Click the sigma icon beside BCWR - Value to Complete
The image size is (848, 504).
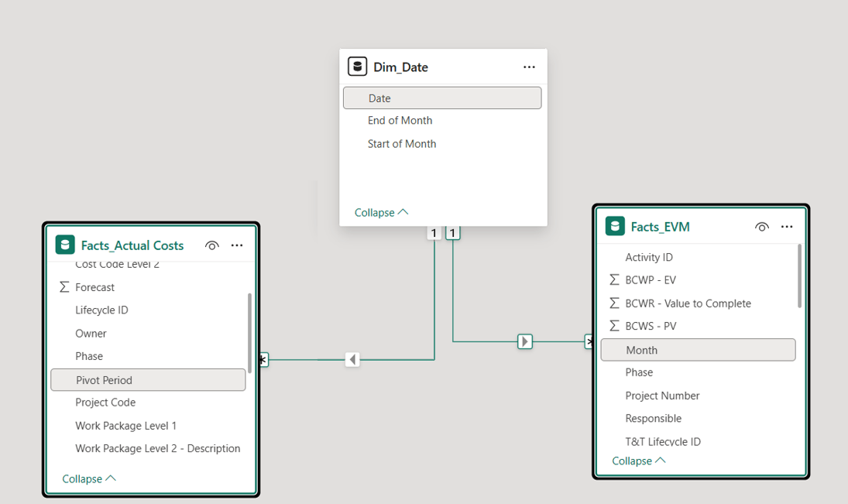coord(614,303)
